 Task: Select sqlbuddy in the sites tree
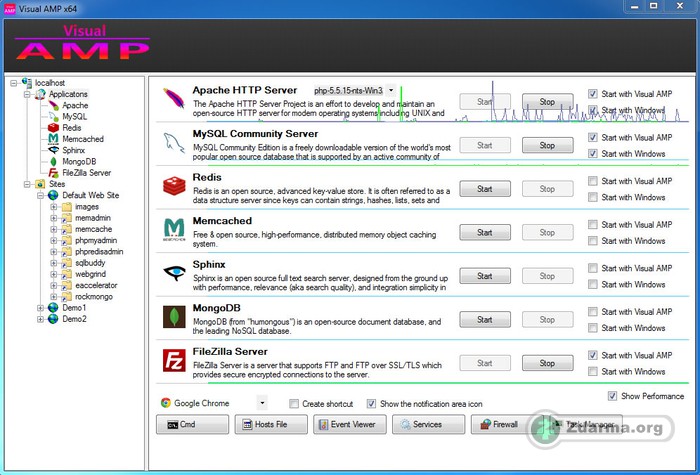(90, 263)
